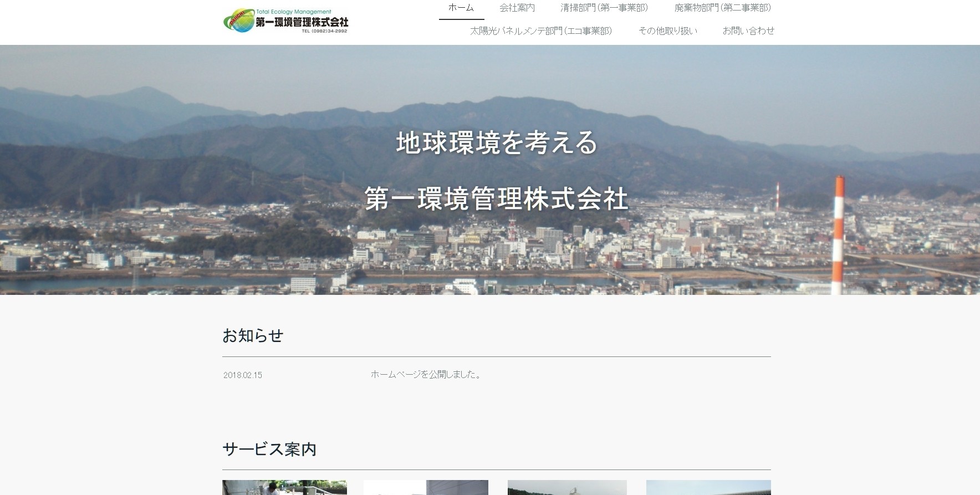The height and width of the screenshot is (495, 980).
Task: Open the third service thumbnail image
Action: click(567, 488)
